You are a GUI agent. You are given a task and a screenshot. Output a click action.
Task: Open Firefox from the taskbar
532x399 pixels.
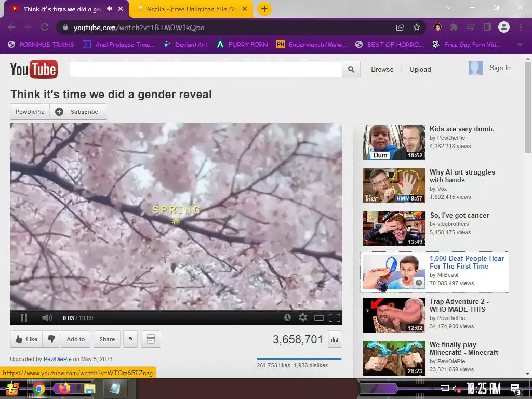click(x=64, y=389)
